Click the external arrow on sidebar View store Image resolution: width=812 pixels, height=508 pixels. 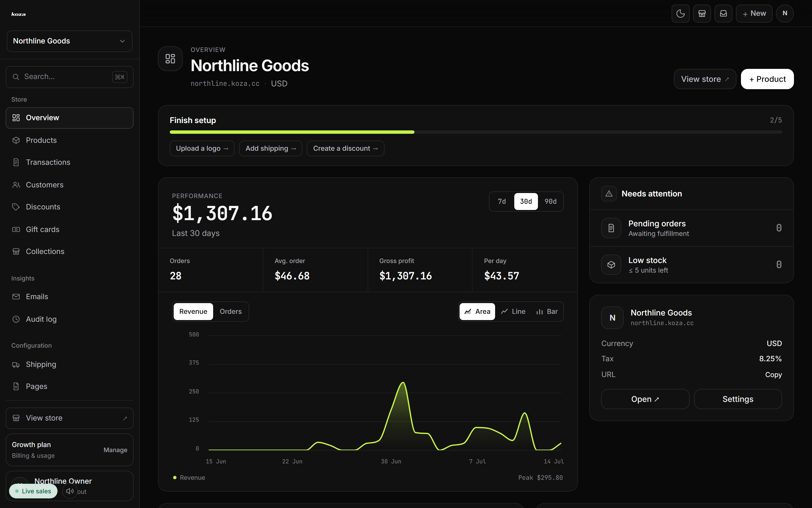(x=125, y=418)
